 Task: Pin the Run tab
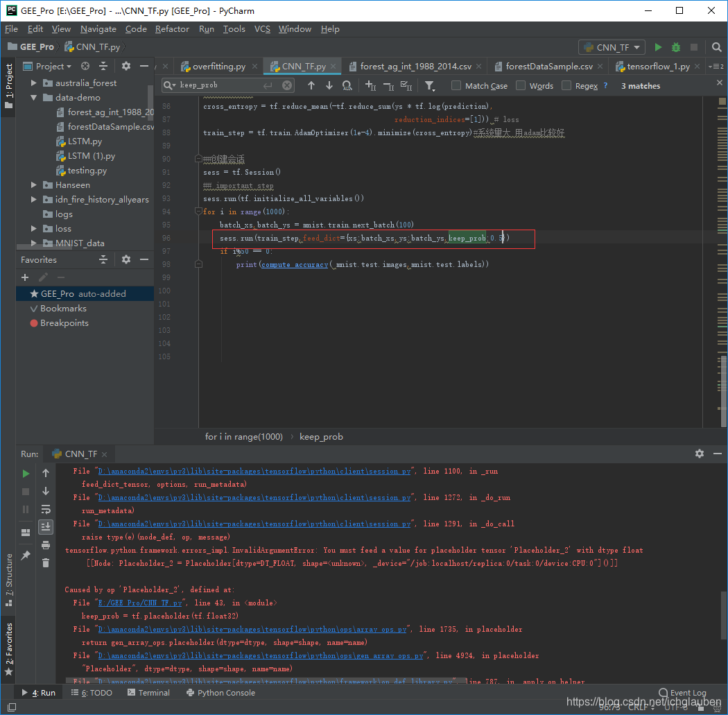[x=26, y=555]
